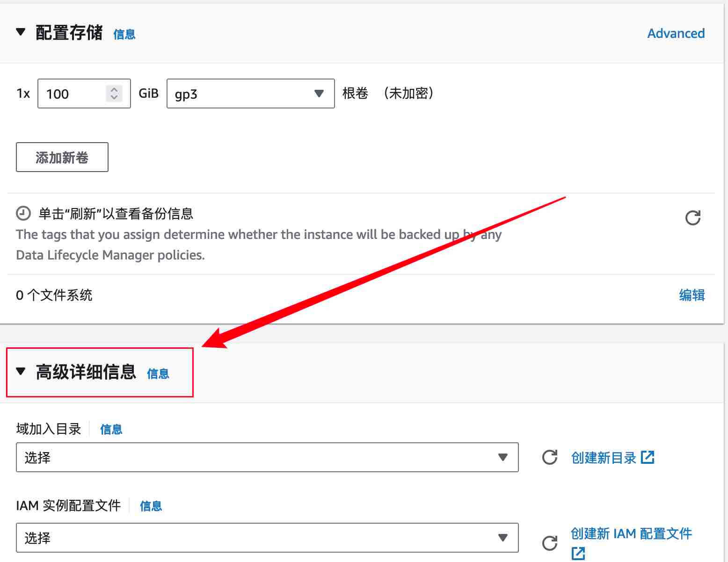The height and width of the screenshot is (562, 728).
Task: Open 信息 link next to IAM 实例配置文件
Action: (151, 506)
